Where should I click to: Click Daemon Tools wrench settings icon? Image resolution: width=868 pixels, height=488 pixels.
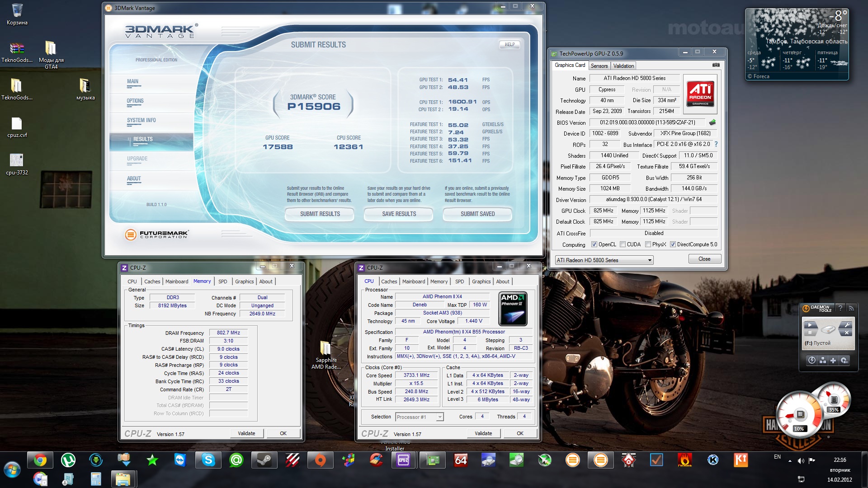pyautogui.click(x=847, y=325)
